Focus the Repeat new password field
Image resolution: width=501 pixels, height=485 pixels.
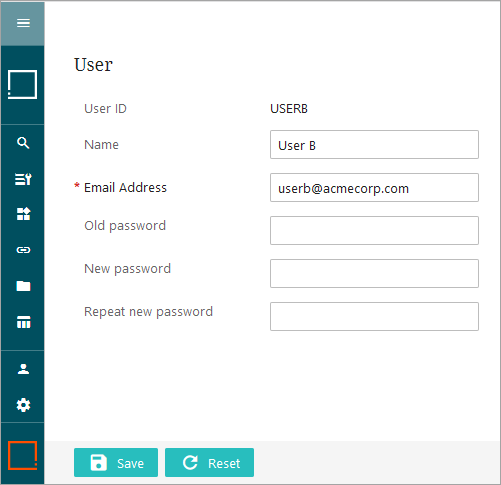pyautogui.click(x=374, y=317)
